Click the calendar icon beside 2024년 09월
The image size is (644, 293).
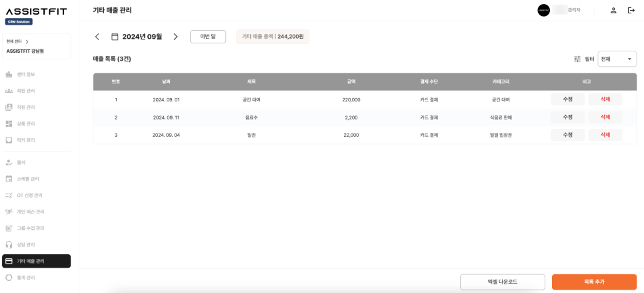point(115,37)
